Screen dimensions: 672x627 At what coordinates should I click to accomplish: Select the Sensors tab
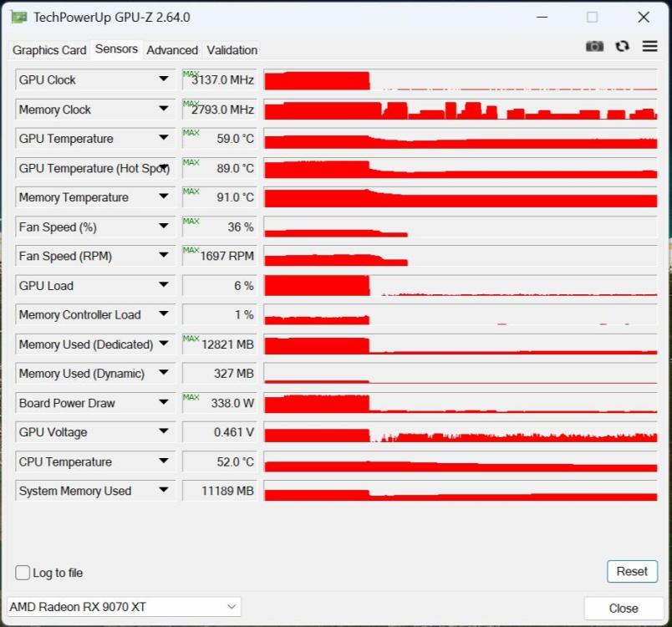point(116,48)
